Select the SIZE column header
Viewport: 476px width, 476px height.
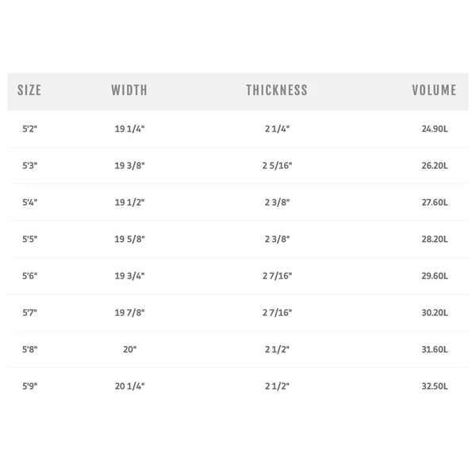tap(29, 90)
